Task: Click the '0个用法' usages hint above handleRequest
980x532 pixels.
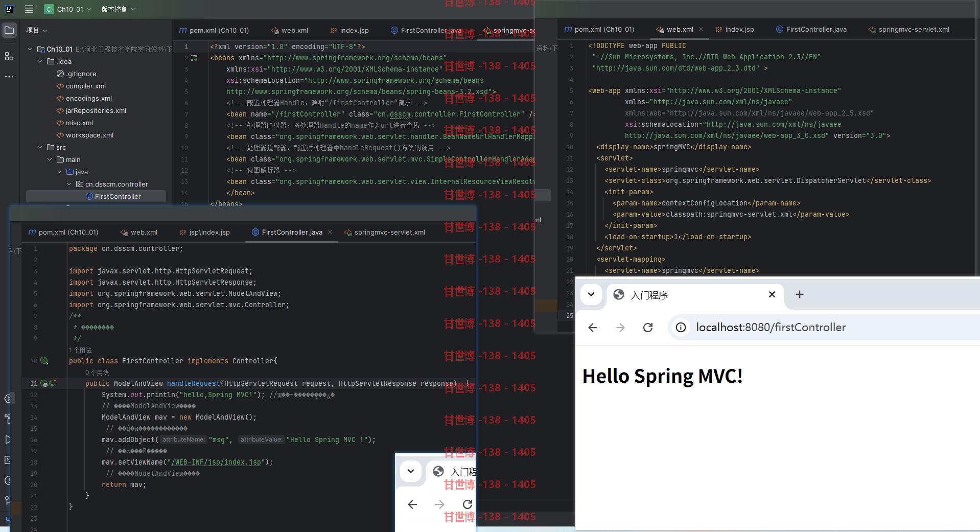Action: click(97, 373)
